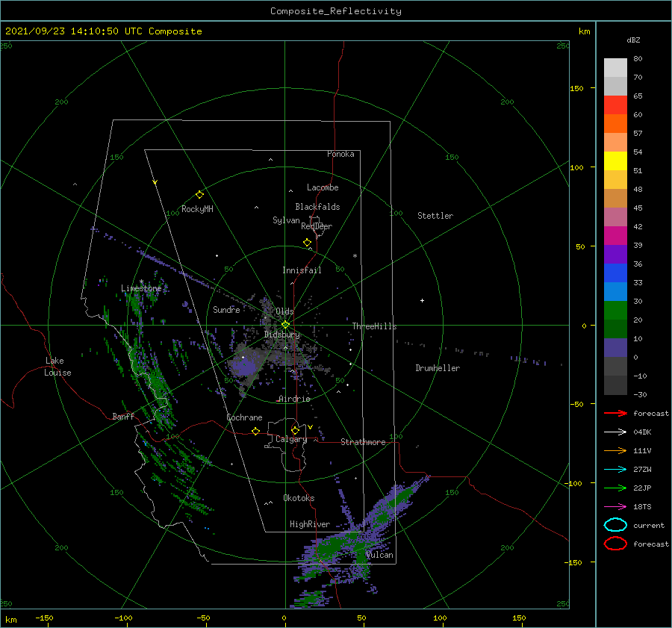Click the Drumheller label
The width and height of the screenshot is (672, 628).
pos(438,368)
